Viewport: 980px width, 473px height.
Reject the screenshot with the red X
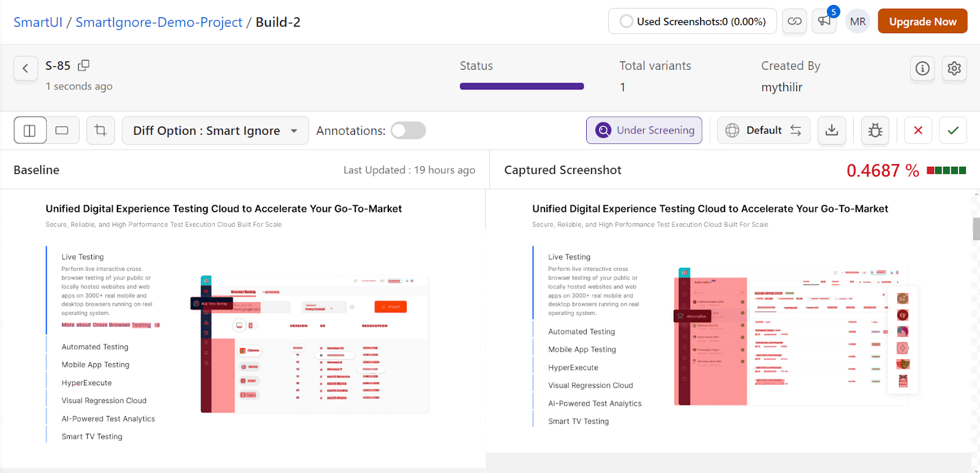(x=918, y=131)
